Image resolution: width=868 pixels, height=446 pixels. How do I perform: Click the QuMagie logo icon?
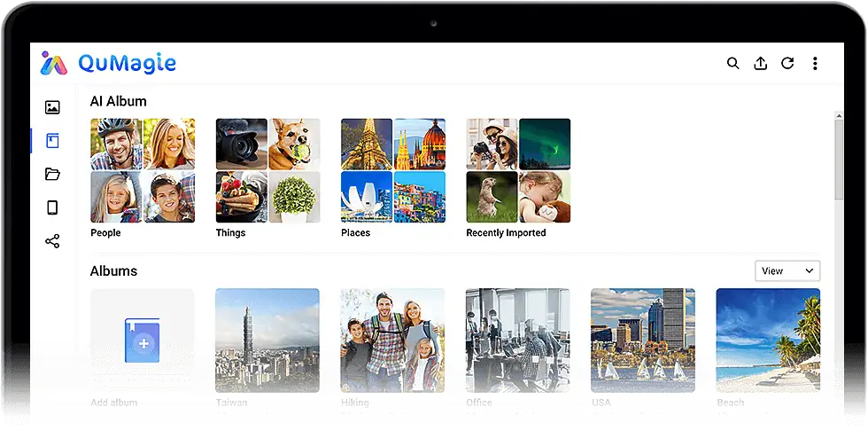click(54, 63)
